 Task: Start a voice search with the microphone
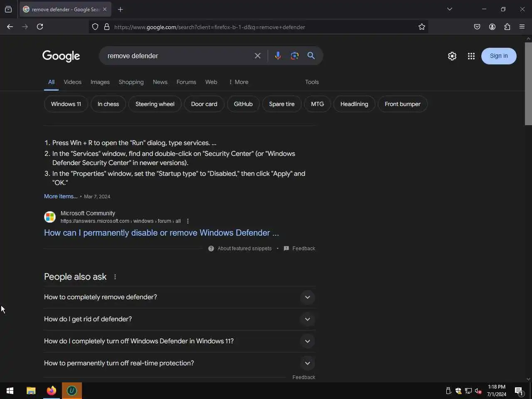click(x=278, y=56)
